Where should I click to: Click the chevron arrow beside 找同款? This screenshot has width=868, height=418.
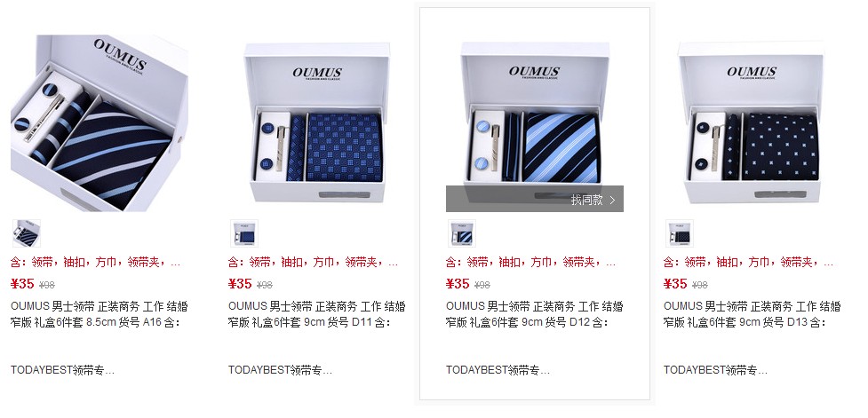pyautogui.click(x=612, y=201)
